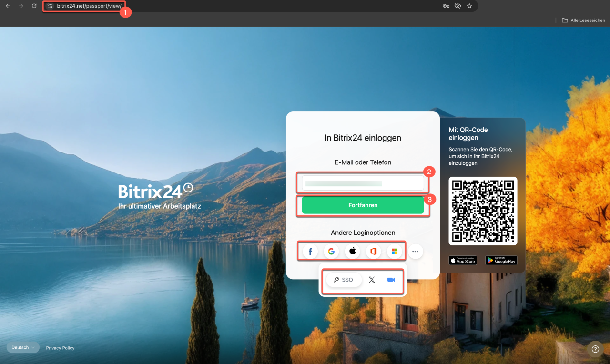Focus the E-Mail oder Telefon field
Viewport: 610px width, 364px height.
tap(363, 183)
